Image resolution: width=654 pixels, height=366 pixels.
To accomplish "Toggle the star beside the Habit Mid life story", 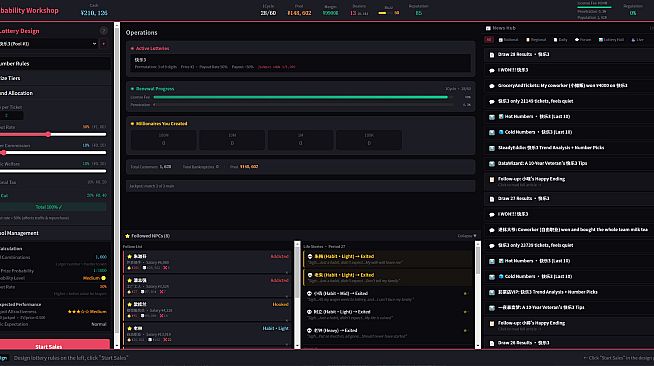I will [x=465, y=293].
